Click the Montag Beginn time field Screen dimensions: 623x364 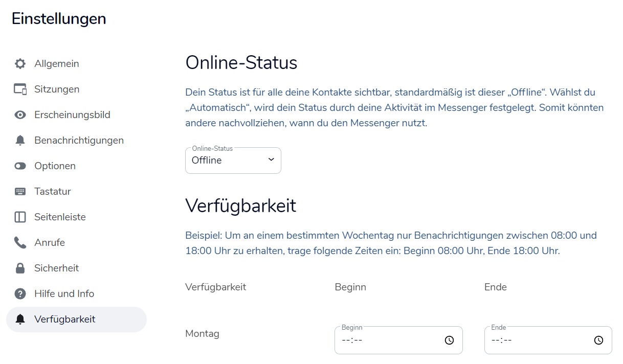point(384,340)
